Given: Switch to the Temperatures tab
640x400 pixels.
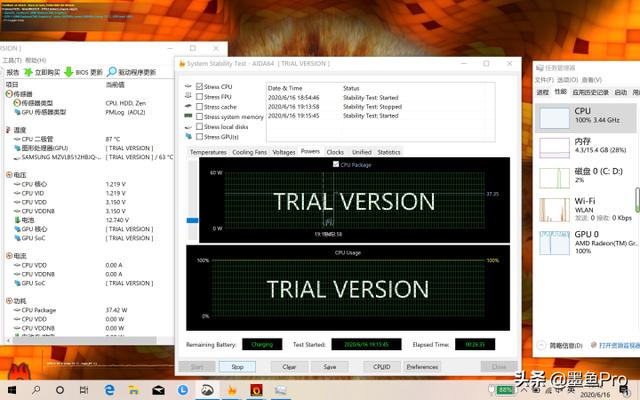Looking at the screenshot, I should point(208,152).
